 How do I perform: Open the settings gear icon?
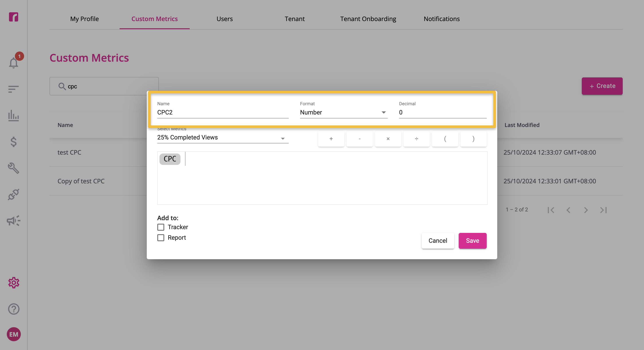[x=14, y=283]
